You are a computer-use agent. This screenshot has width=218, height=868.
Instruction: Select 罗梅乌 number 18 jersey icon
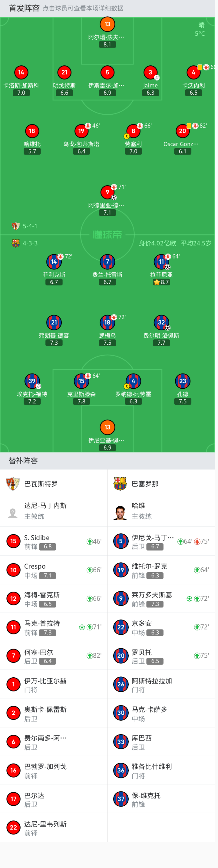[107, 322]
